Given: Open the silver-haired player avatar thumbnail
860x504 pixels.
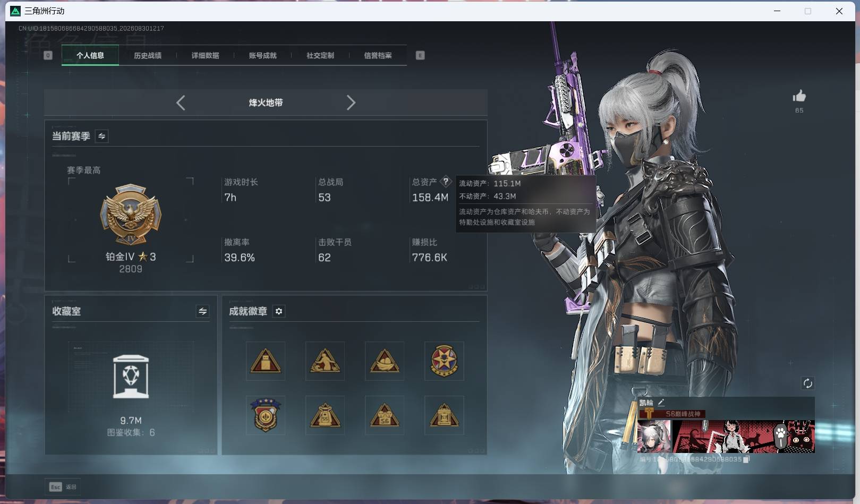Looking at the screenshot, I should (x=654, y=437).
